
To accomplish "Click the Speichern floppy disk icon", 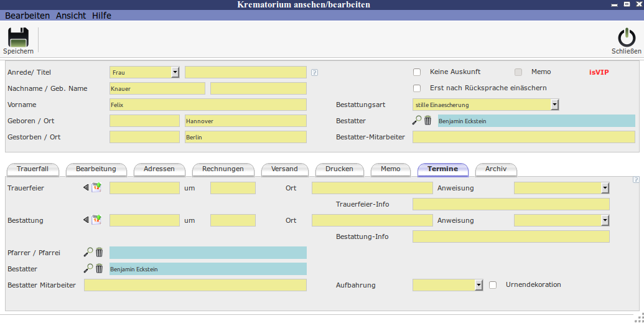I will pyautogui.click(x=18, y=38).
